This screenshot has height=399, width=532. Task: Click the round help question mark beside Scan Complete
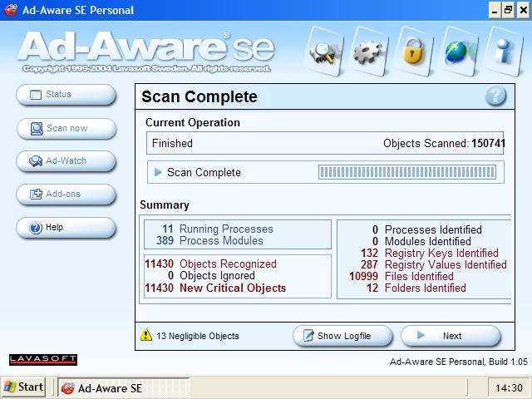(495, 96)
